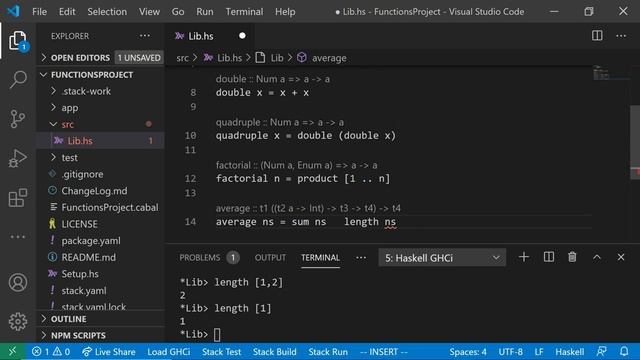Open the Accounts icon
Screen dimensions: 640x360
pos(18,282)
